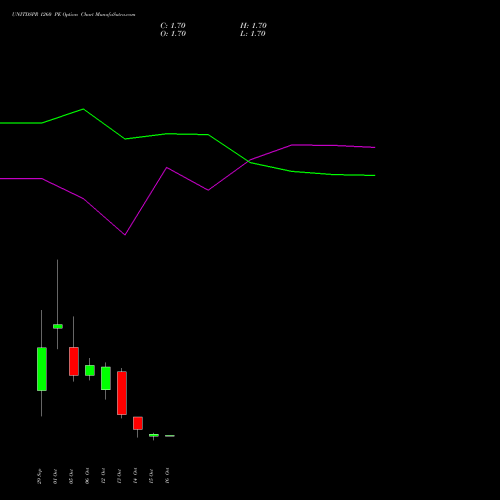Screen dimensions: 500x500
Task: Click the chart title text at top left
Action: (x=74, y=15)
